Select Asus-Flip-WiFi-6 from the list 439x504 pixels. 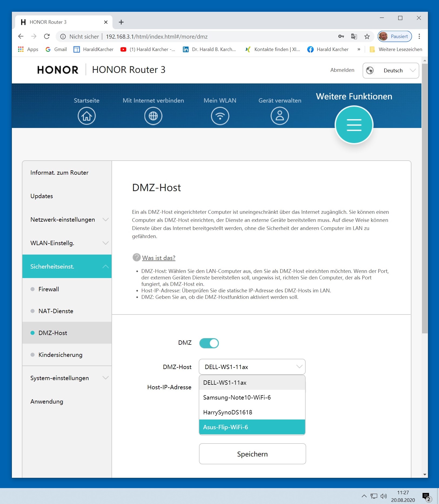pyautogui.click(x=252, y=427)
